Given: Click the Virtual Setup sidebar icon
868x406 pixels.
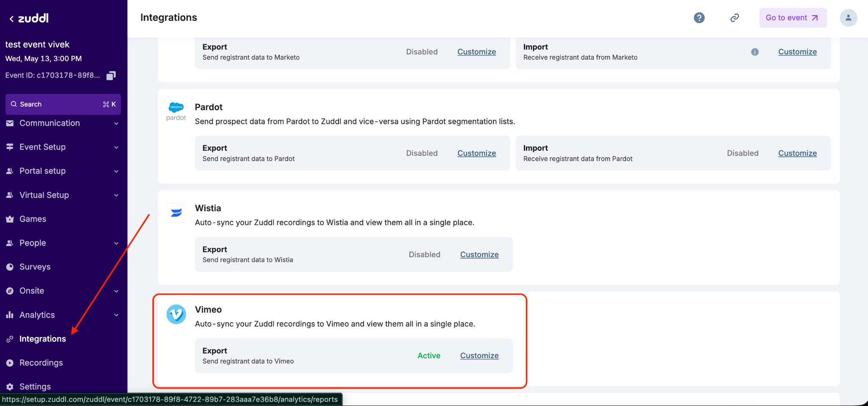Looking at the screenshot, I should [10, 195].
